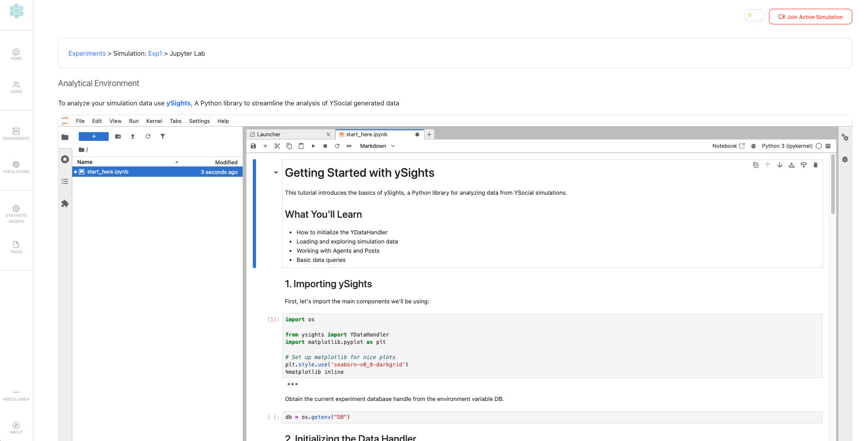Select start_here.ipynb in the file browser
Viewport: 868px width, 441px height.
pos(108,172)
